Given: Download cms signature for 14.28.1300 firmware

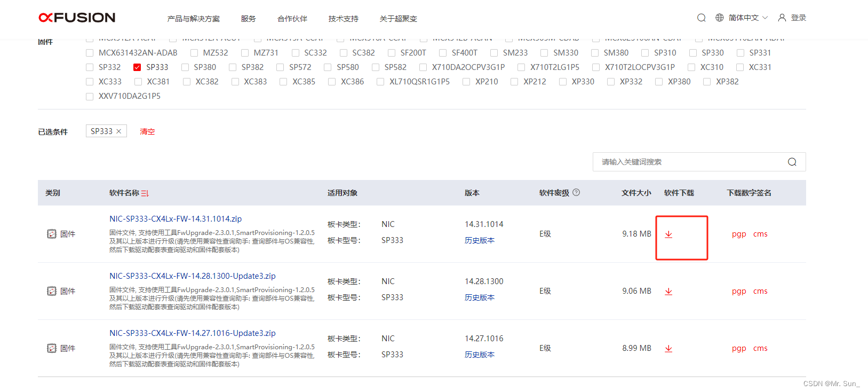Looking at the screenshot, I should (760, 291).
